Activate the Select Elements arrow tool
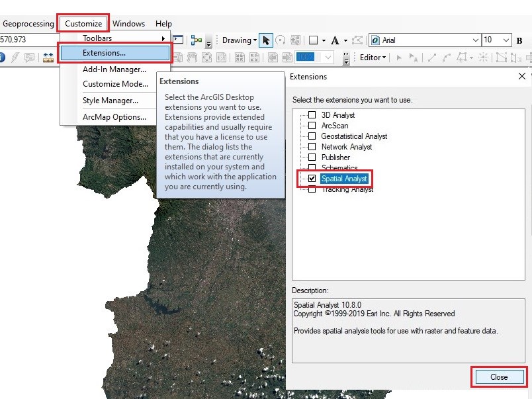The image size is (532, 399). 265,40
